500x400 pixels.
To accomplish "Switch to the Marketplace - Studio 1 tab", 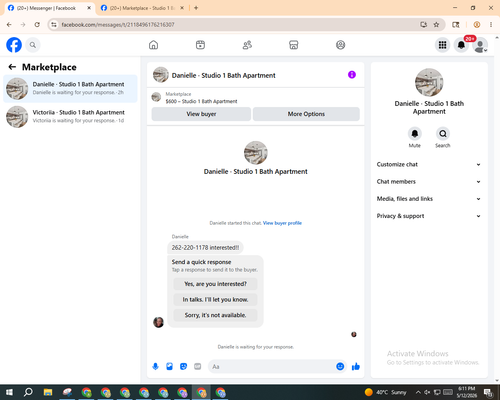I will coord(143,8).
